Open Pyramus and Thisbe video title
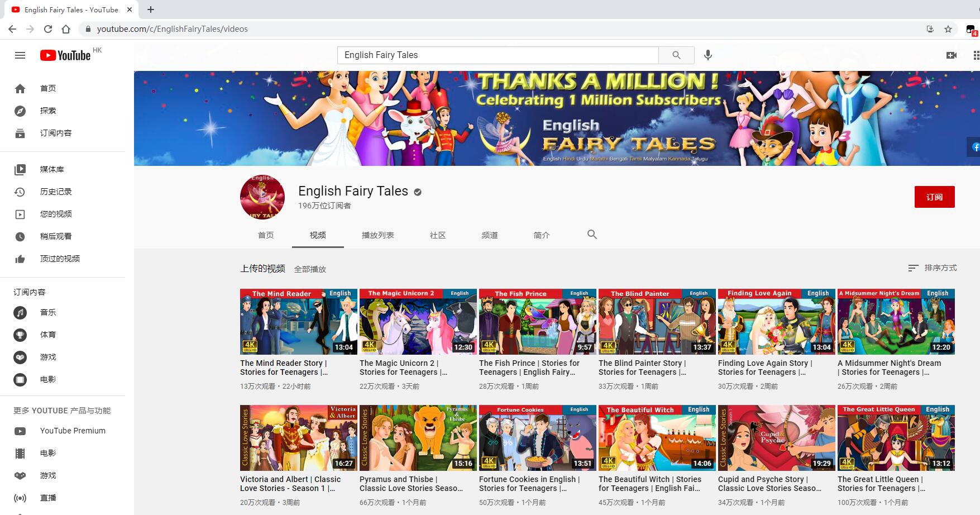 (x=412, y=484)
